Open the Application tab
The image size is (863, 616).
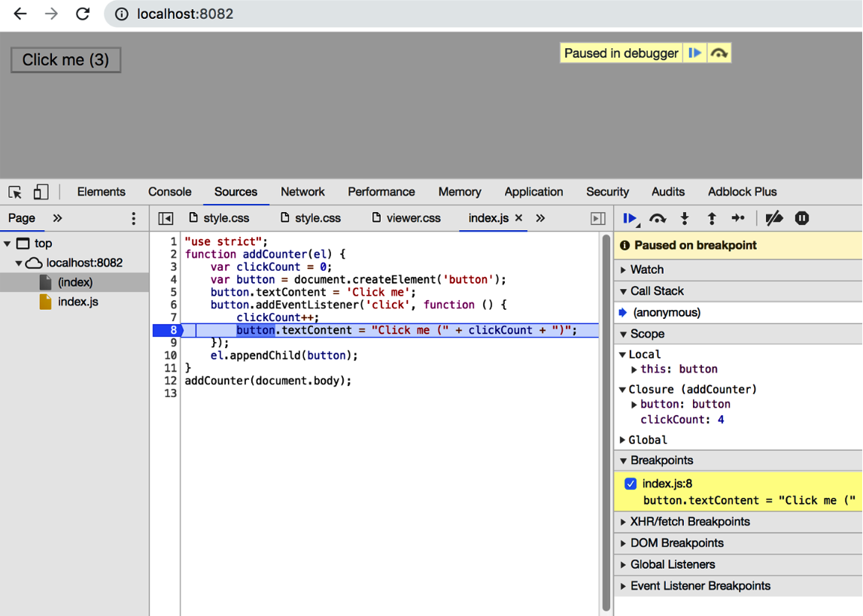(x=534, y=192)
